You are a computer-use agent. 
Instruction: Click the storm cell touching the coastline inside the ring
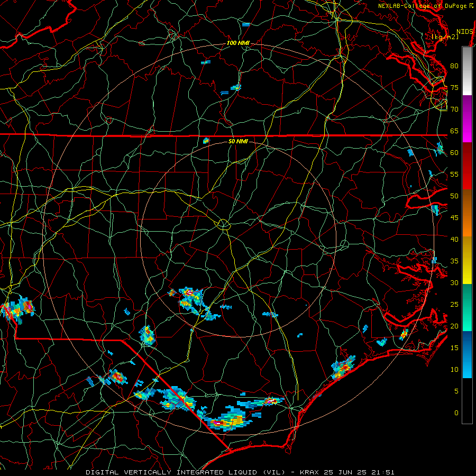point(343,368)
